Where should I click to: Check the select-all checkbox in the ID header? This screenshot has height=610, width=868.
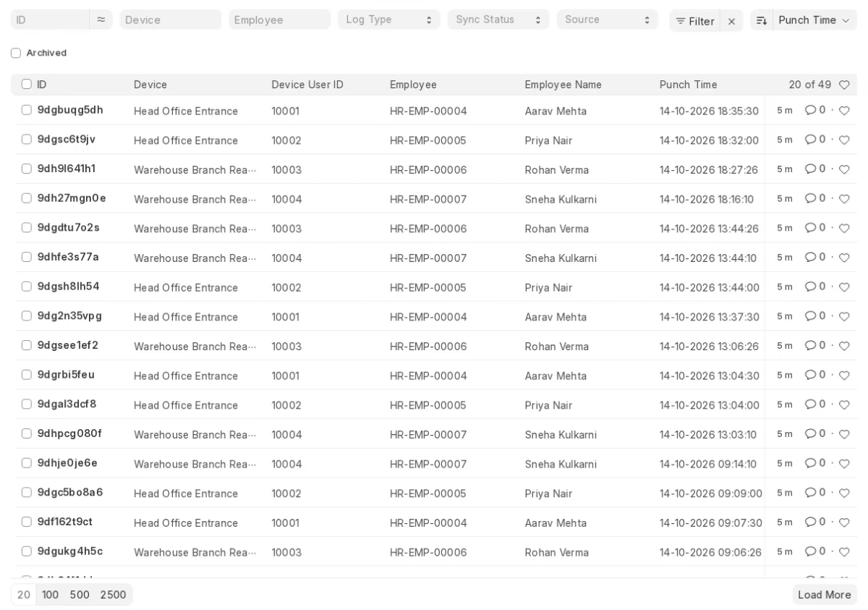(27, 85)
